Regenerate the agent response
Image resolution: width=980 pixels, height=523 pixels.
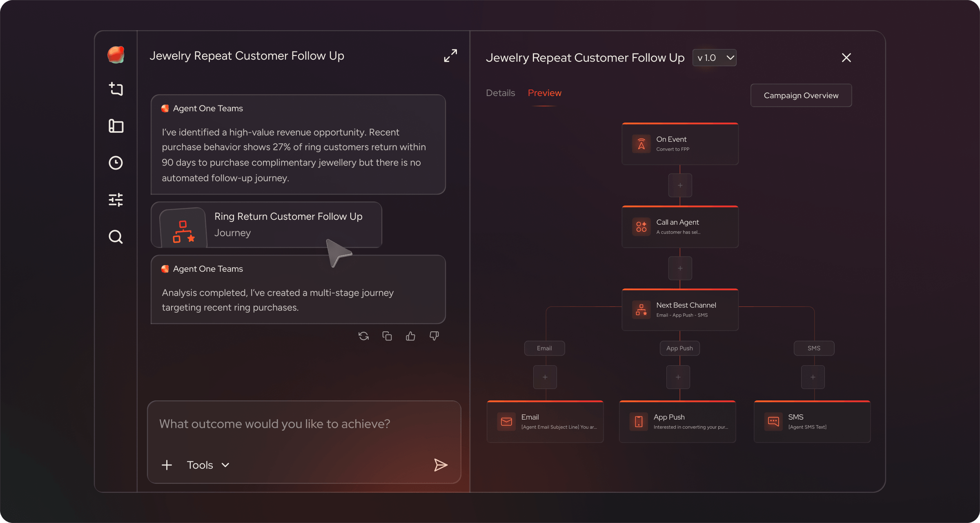tap(363, 336)
